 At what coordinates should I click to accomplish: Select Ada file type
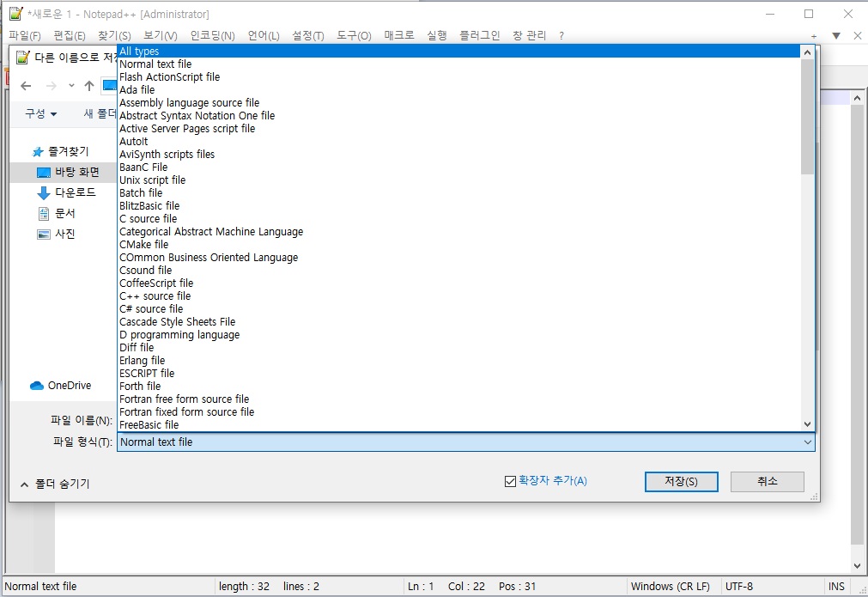459,89
